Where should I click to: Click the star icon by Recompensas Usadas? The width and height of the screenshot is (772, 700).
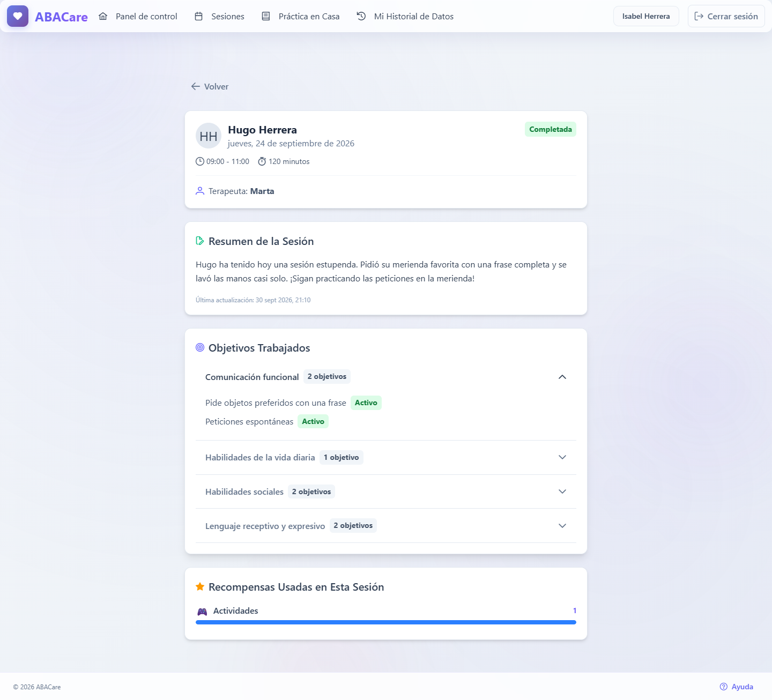[200, 586]
